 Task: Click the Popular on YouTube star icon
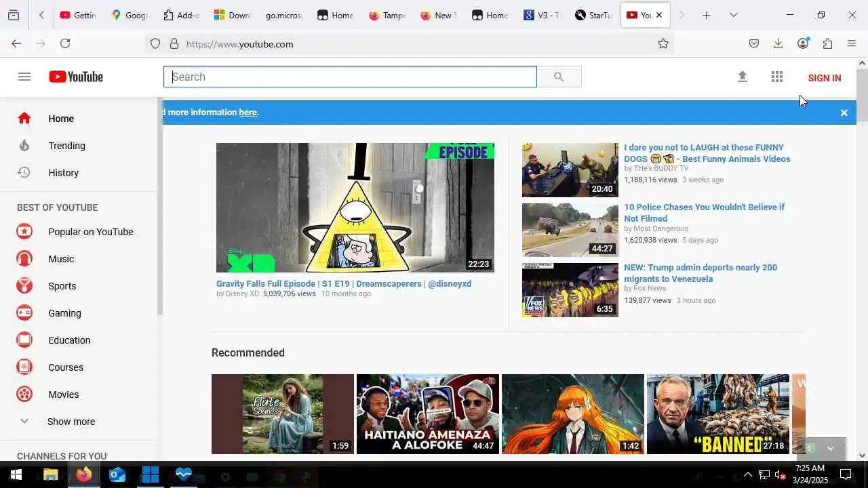[x=24, y=232]
